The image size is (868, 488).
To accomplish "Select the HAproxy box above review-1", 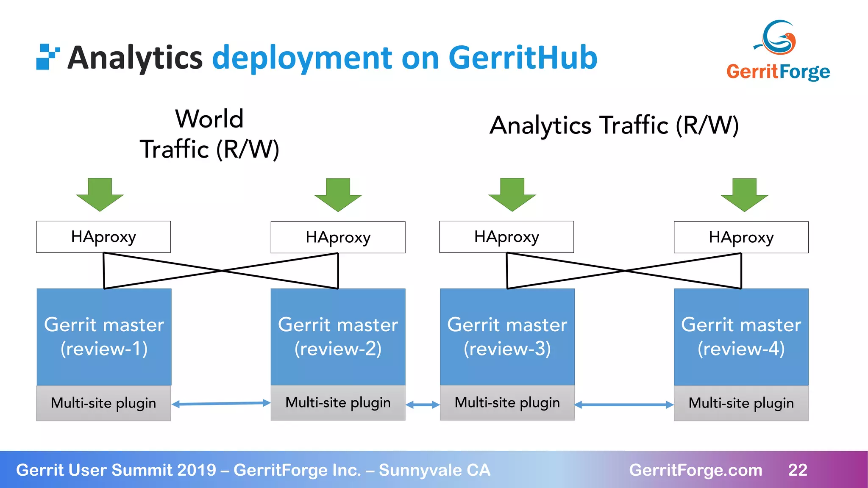I will click(x=103, y=237).
